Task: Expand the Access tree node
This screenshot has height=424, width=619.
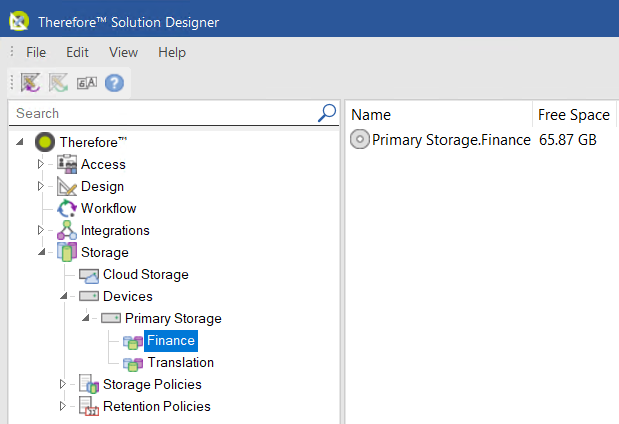Action: tap(41, 164)
